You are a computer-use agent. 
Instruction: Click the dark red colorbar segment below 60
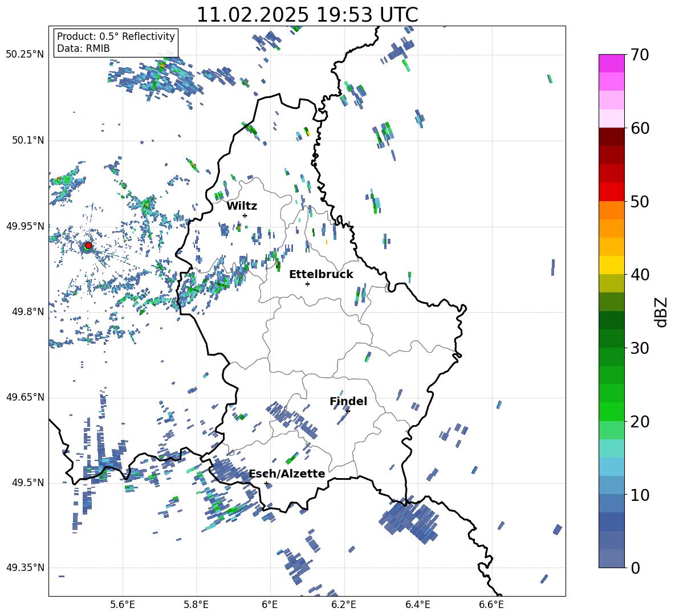(x=611, y=136)
